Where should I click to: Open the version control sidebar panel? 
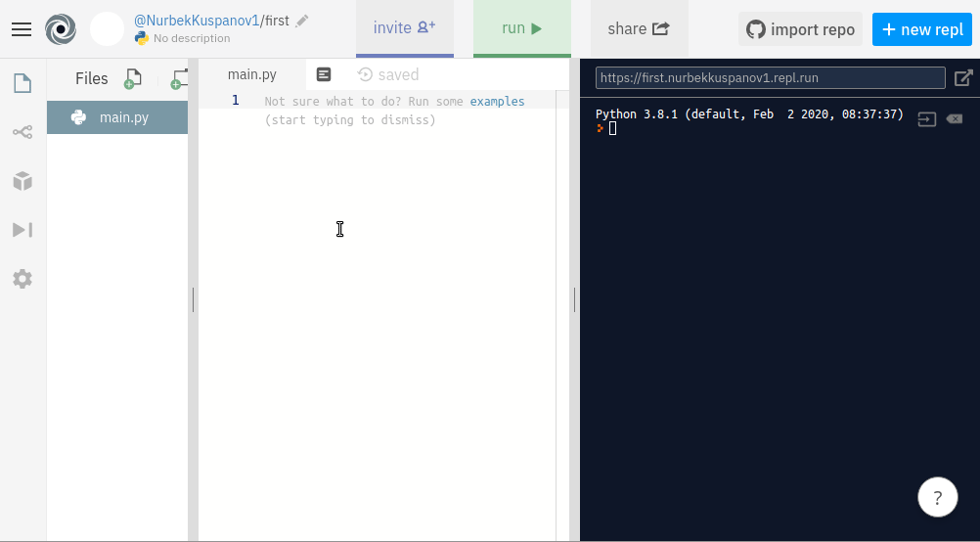point(22,132)
